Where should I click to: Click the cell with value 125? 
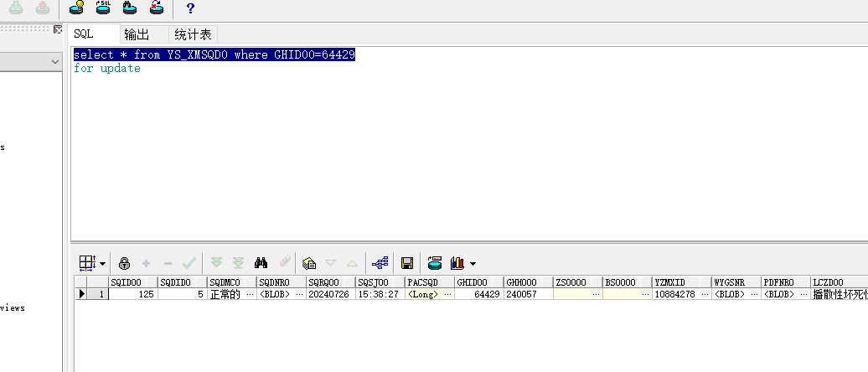point(133,294)
